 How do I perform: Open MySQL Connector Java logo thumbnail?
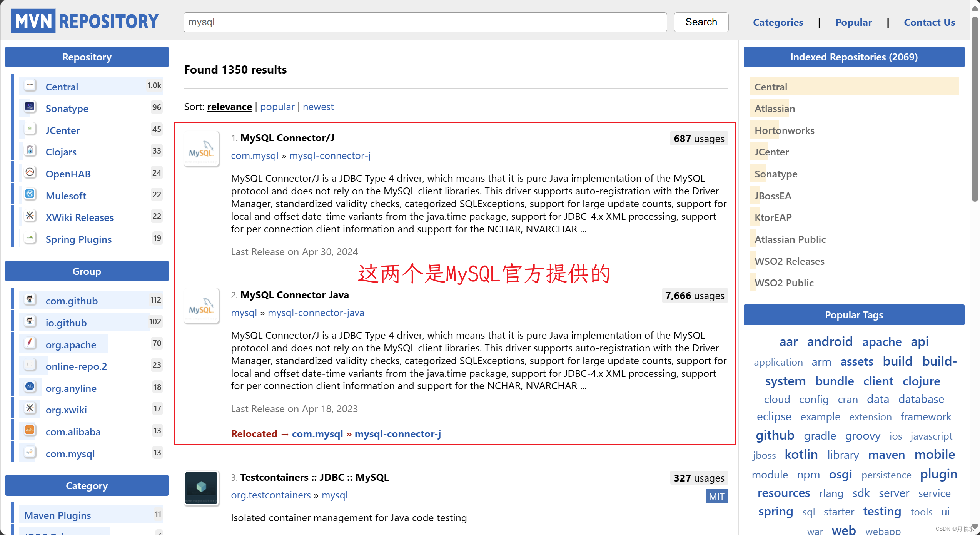[x=202, y=306]
